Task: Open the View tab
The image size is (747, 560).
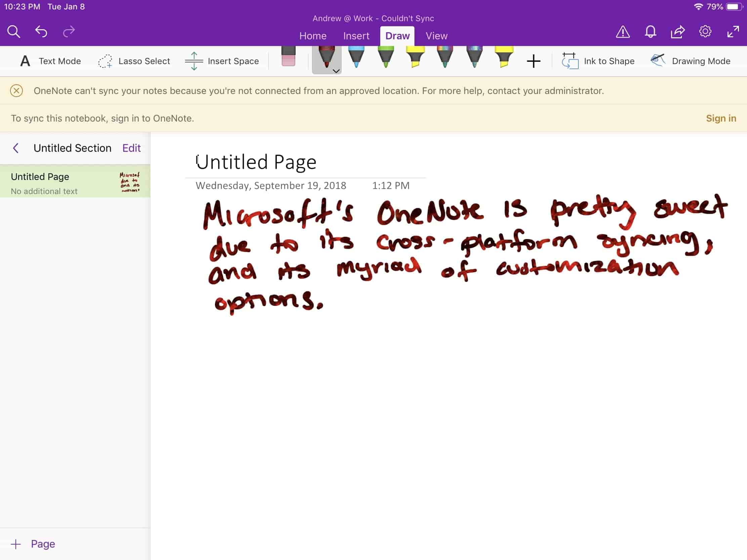Action: pos(436,36)
